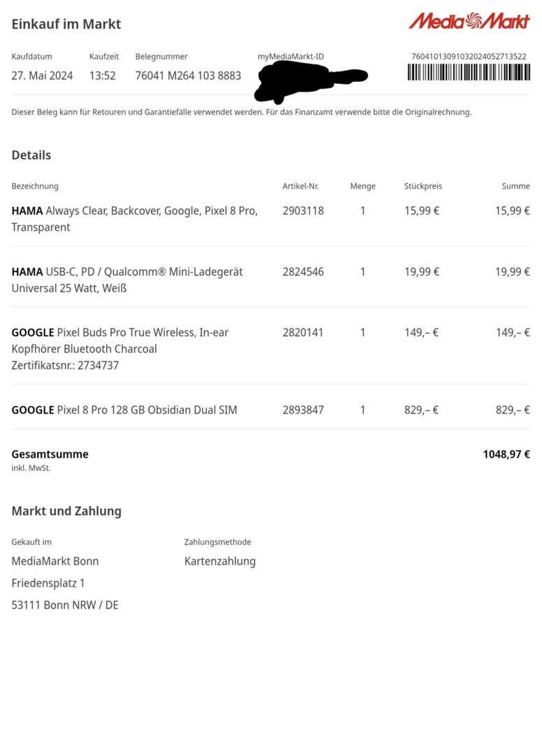The height and width of the screenshot is (756, 542).
Task: Click the purchase date 27. Mai 2024
Action: pos(42,76)
